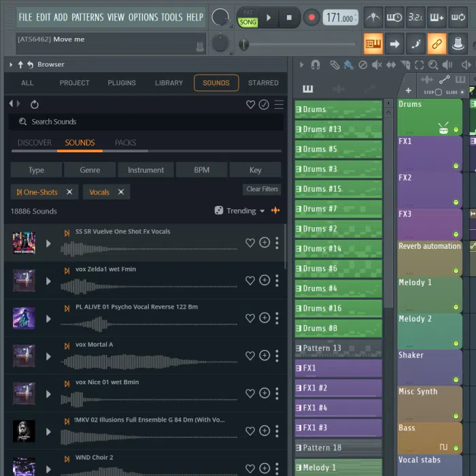Start playback with the play button
The image size is (476, 476).
(x=269, y=18)
